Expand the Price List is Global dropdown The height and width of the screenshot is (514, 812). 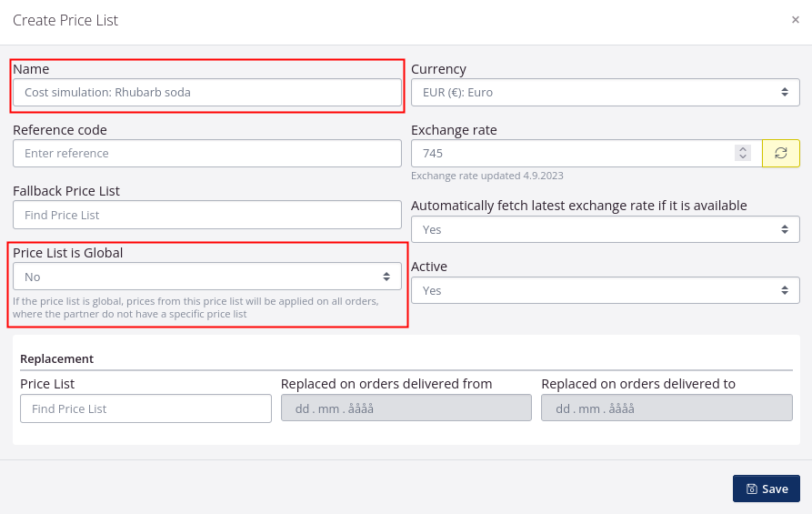[206, 277]
